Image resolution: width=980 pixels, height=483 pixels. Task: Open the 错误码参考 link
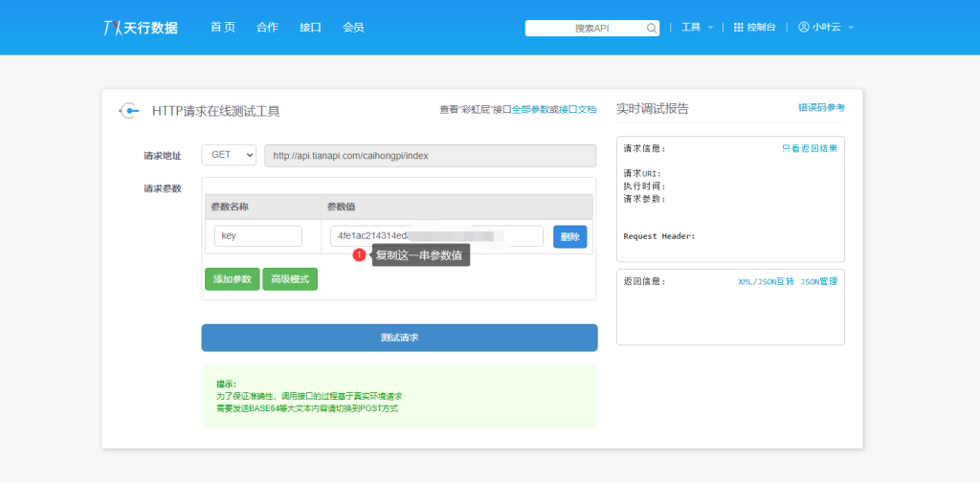(x=821, y=108)
